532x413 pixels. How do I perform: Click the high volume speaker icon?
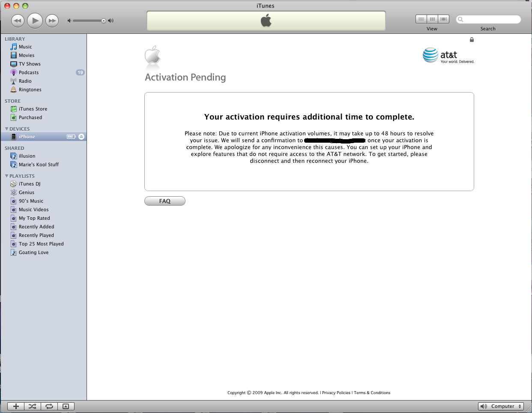[111, 21]
